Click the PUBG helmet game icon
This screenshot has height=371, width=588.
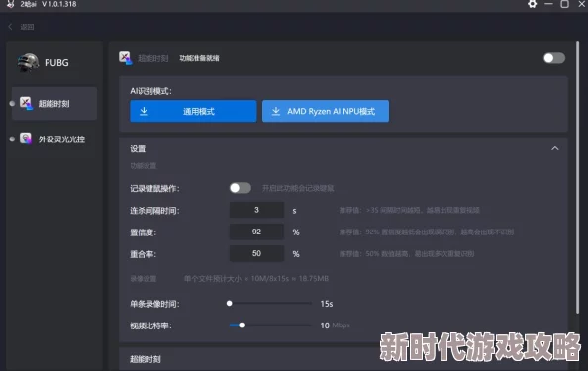tap(28, 62)
